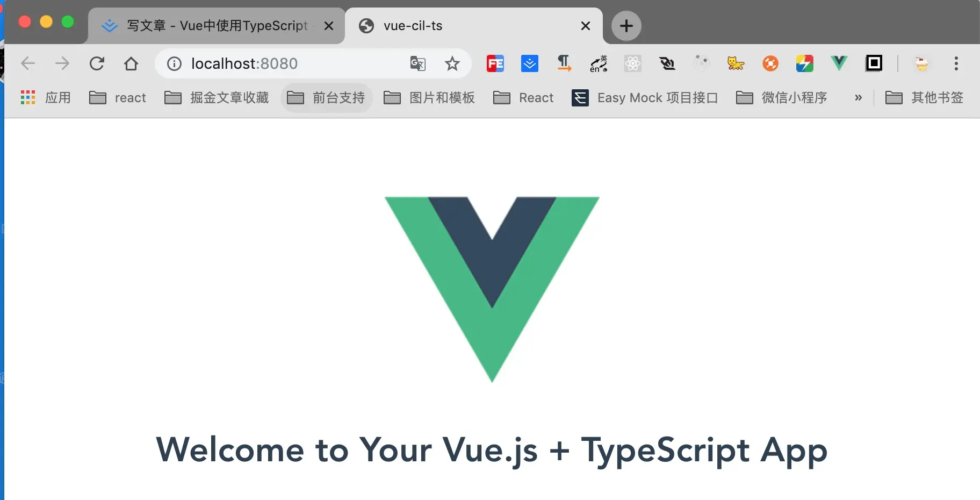This screenshot has width=980, height=500.
Task: Open the 微信小程序 bookmarks folder
Action: click(782, 97)
